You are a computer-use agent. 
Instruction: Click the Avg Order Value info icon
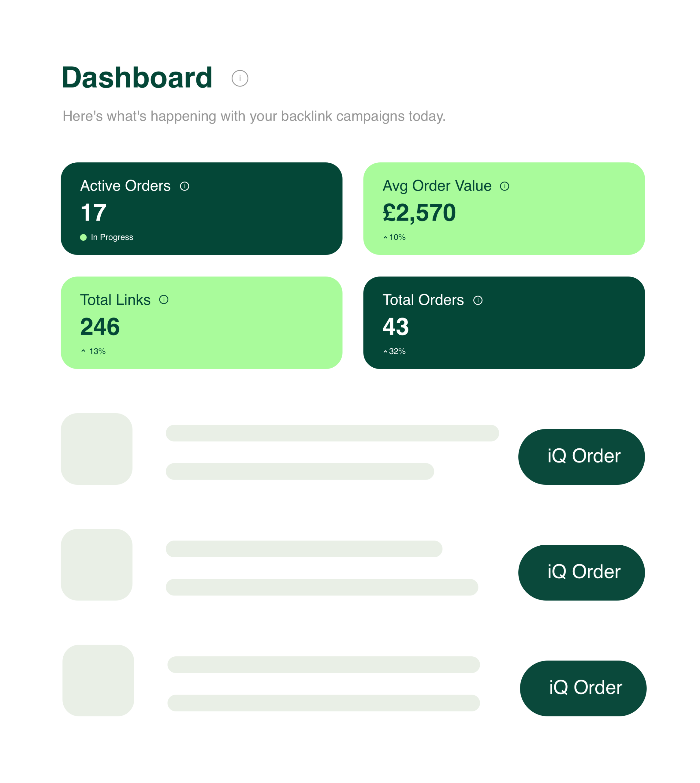pos(505,186)
